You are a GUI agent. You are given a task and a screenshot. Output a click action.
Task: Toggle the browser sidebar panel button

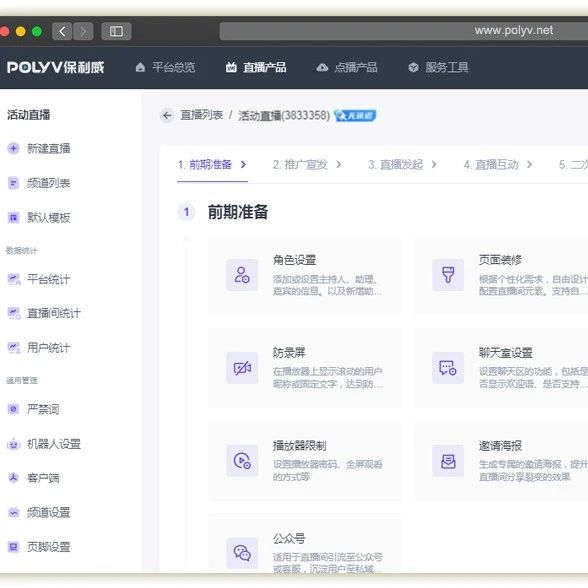[116, 31]
